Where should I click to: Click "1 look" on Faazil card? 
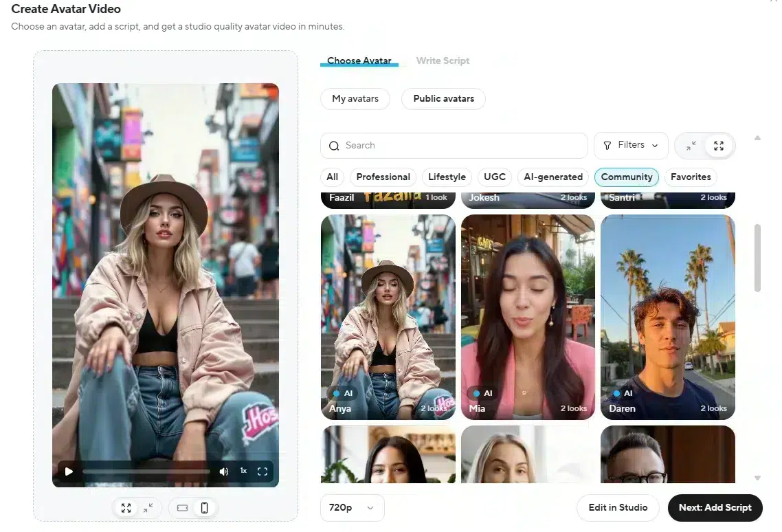click(x=436, y=198)
